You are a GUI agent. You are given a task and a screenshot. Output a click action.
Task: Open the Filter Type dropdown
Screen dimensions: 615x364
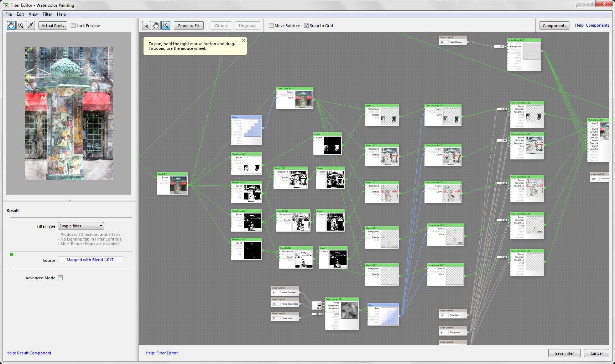(81, 226)
